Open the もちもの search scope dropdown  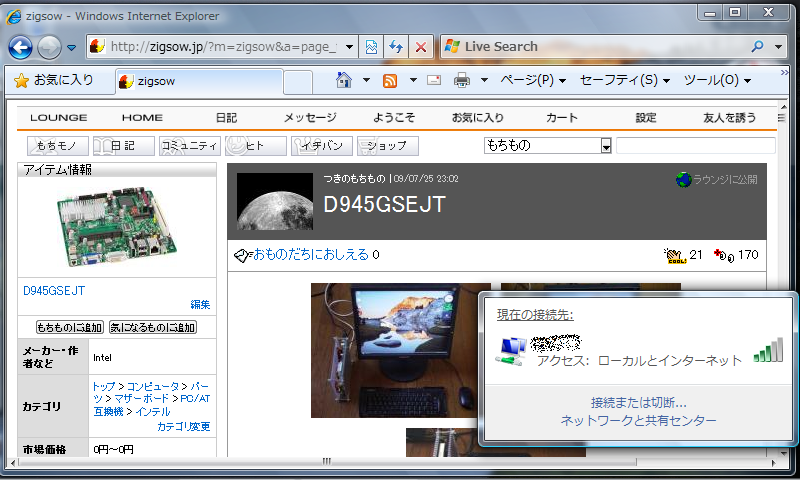click(547, 145)
